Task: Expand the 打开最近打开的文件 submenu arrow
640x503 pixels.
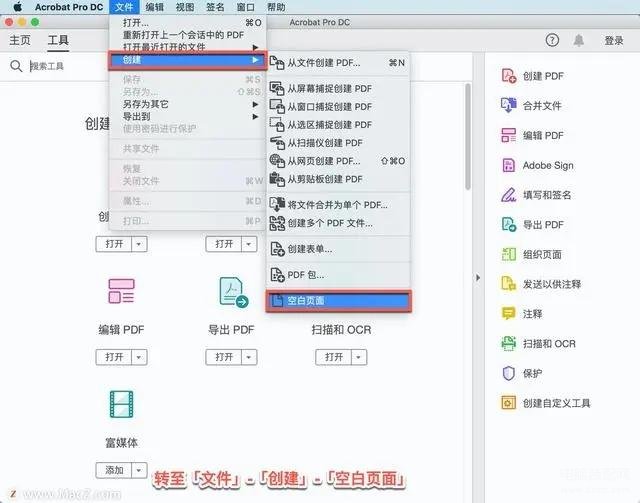Action: [256, 47]
